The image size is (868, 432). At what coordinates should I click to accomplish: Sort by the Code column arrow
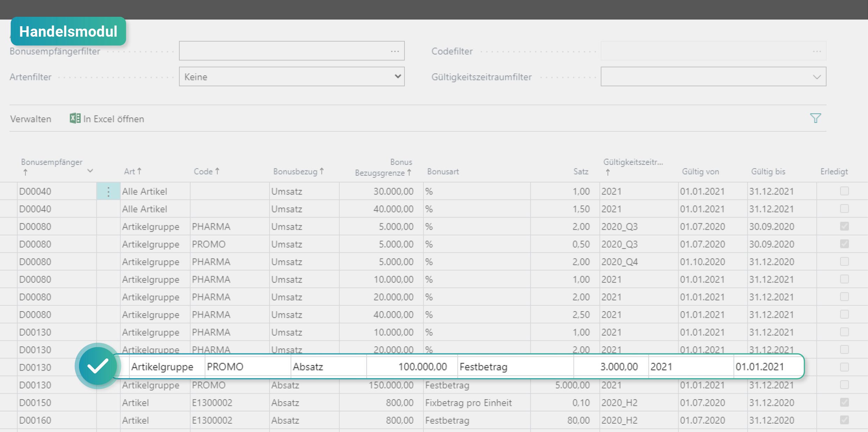point(217,171)
